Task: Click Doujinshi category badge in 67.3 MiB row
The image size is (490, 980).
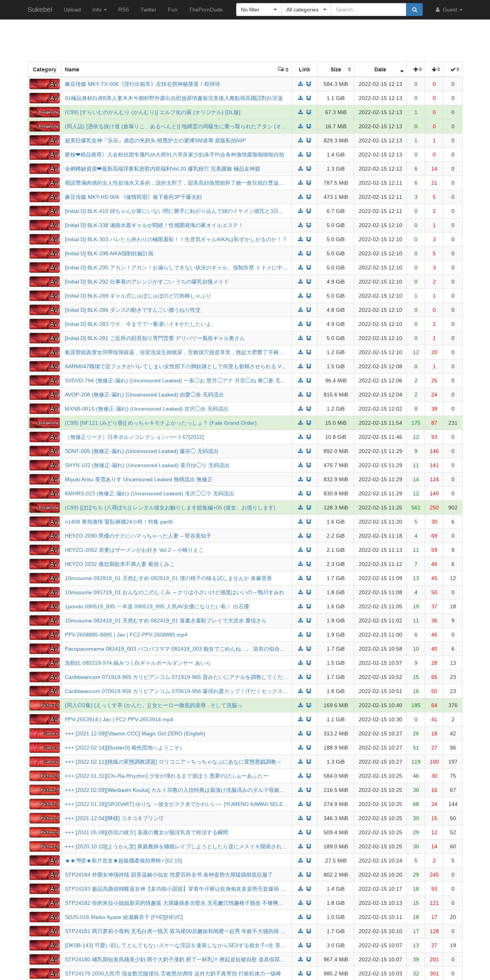Action: tap(45, 112)
